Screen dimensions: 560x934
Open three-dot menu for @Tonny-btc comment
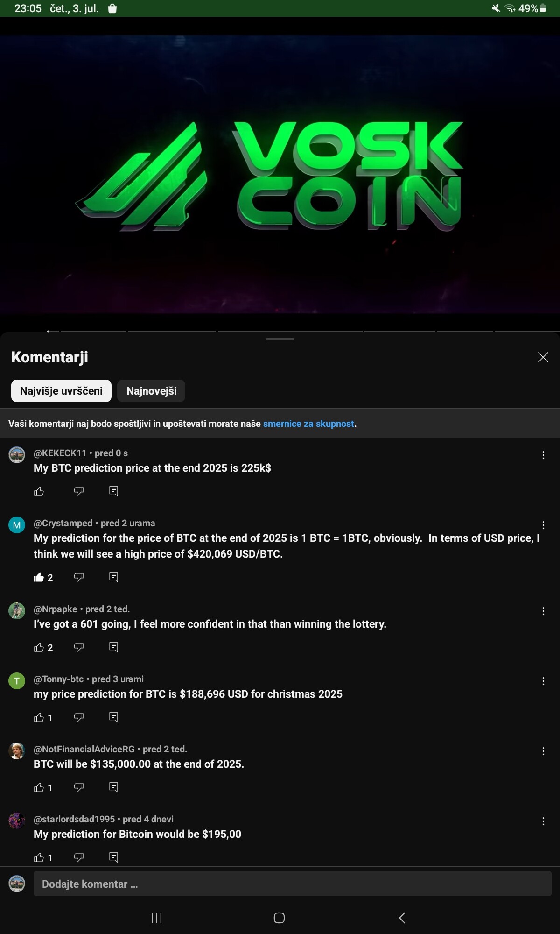click(x=543, y=681)
